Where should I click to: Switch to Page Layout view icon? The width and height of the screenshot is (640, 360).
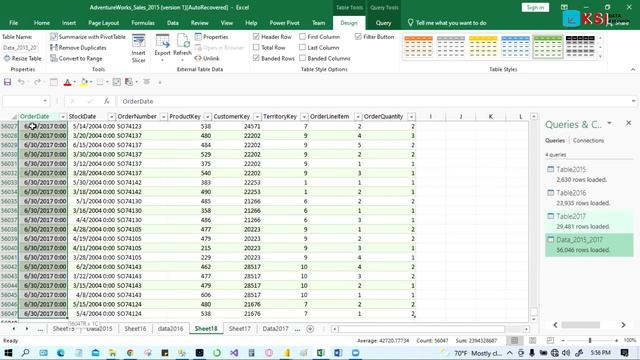click(x=532, y=340)
